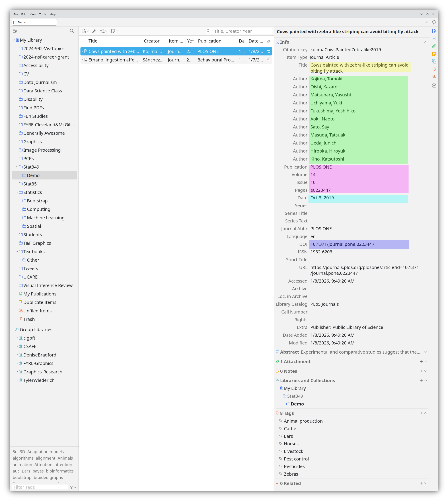Image resolution: width=448 pixels, height=501 pixels.
Task: Click the Sync with zotero.org icon
Action: click(x=434, y=22)
